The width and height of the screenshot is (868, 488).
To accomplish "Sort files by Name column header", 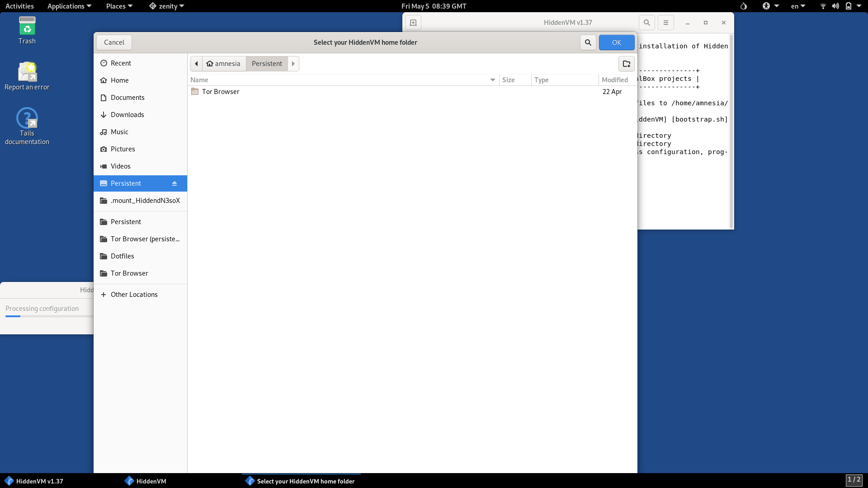I will click(x=199, y=80).
